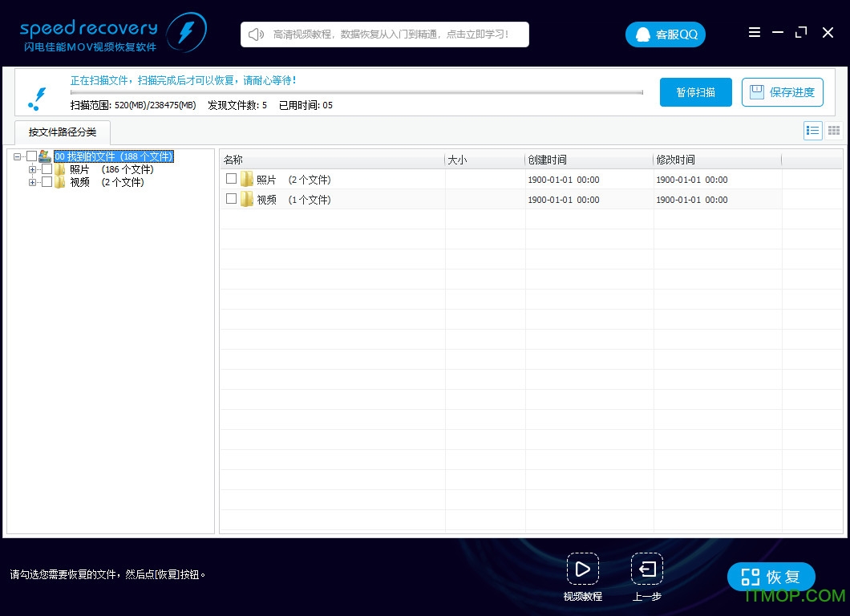Viewport: 850px width, 616px height.
Task: Select the 按文件路径分类 tab
Action: point(62,132)
